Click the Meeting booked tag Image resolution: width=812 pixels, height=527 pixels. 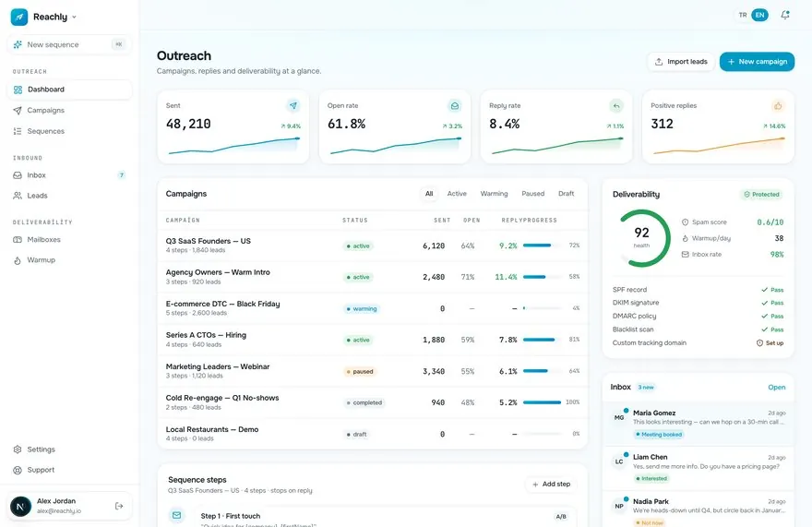[x=659, y=435]
